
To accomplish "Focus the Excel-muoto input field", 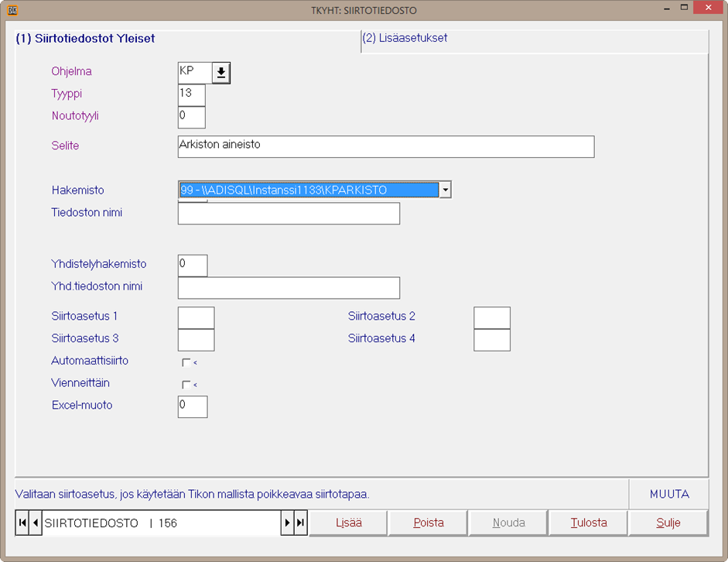I will [193, 407].
